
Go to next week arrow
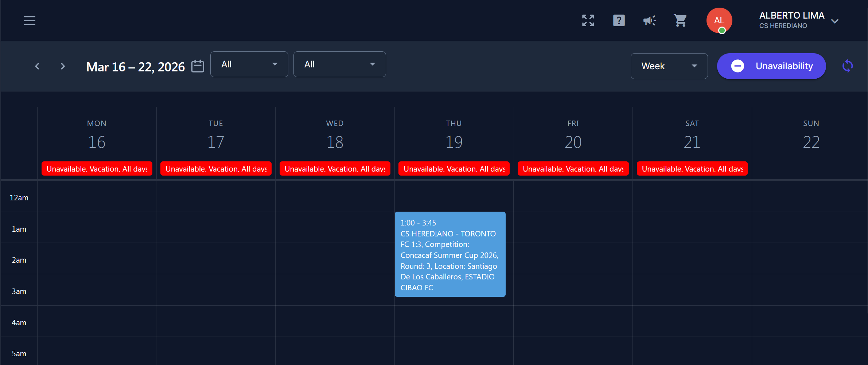(x=63, y=66)
